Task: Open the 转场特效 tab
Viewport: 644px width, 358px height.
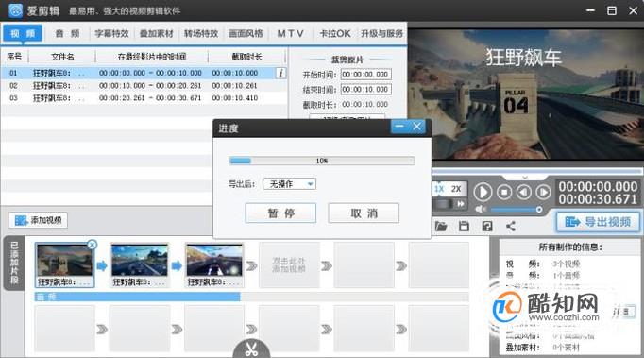Action: pos(201,33)
